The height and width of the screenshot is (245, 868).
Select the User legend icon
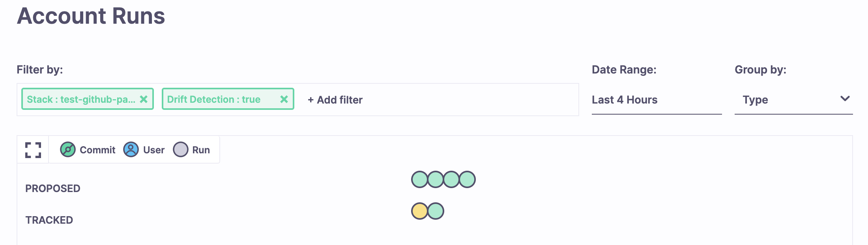pos(131,150)
